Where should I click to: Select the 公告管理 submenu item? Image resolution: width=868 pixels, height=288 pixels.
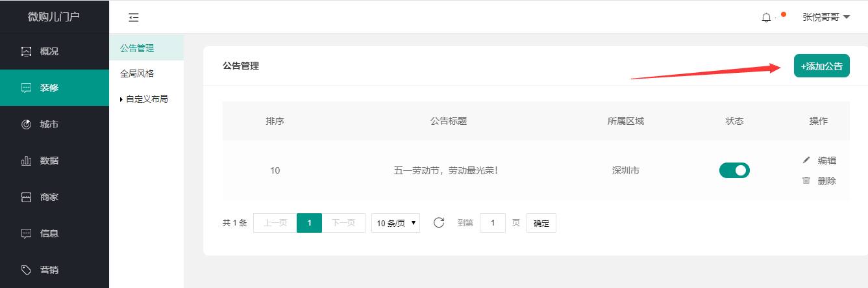[x=147, y=48]
